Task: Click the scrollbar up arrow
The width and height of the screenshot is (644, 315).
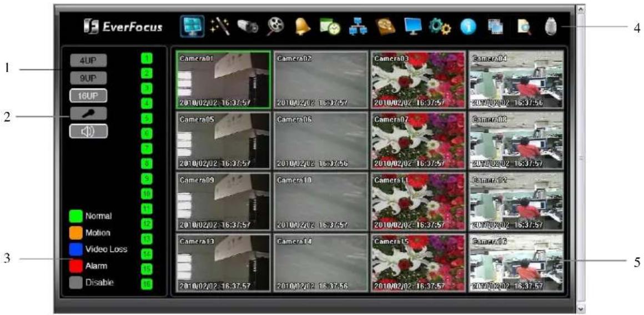Action: (x=580, y=8)
